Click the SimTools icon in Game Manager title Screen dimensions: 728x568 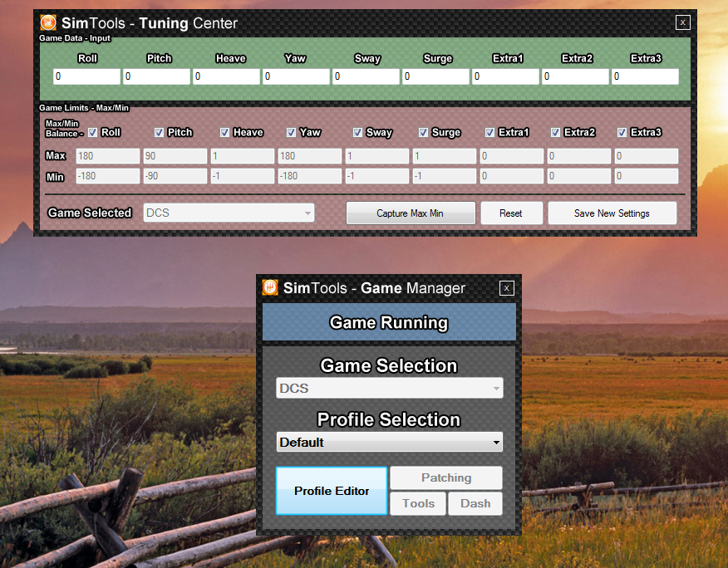click(x=270, y=287)
